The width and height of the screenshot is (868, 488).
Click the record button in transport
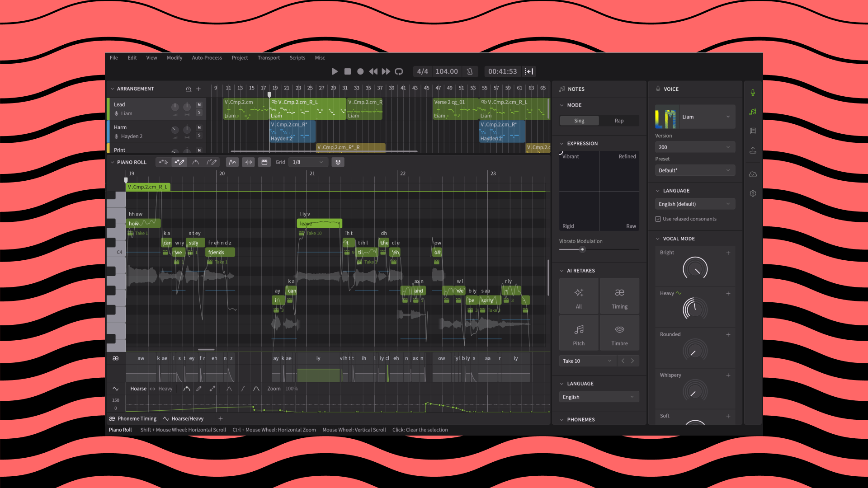pyautogui.click(x=360, y=71)
